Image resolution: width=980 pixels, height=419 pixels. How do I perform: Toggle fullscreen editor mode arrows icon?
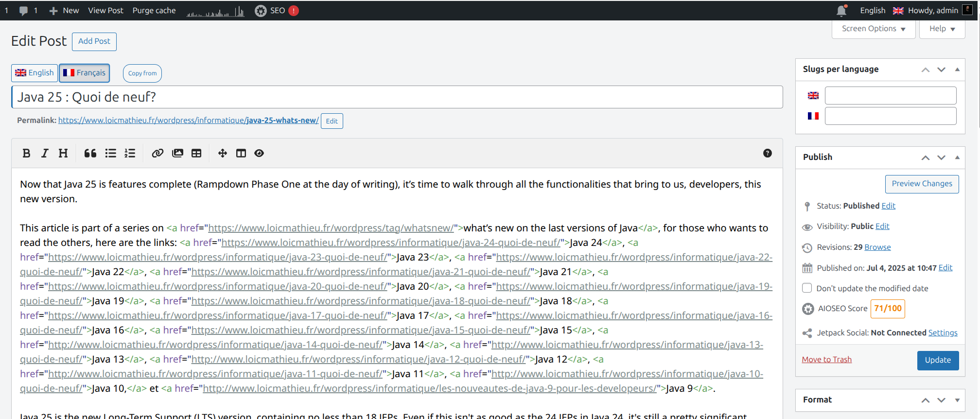223,153
